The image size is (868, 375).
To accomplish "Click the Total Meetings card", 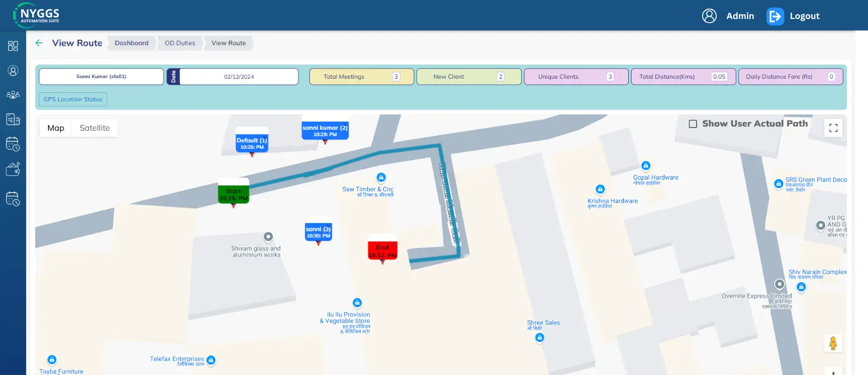I will click(361, 77).
